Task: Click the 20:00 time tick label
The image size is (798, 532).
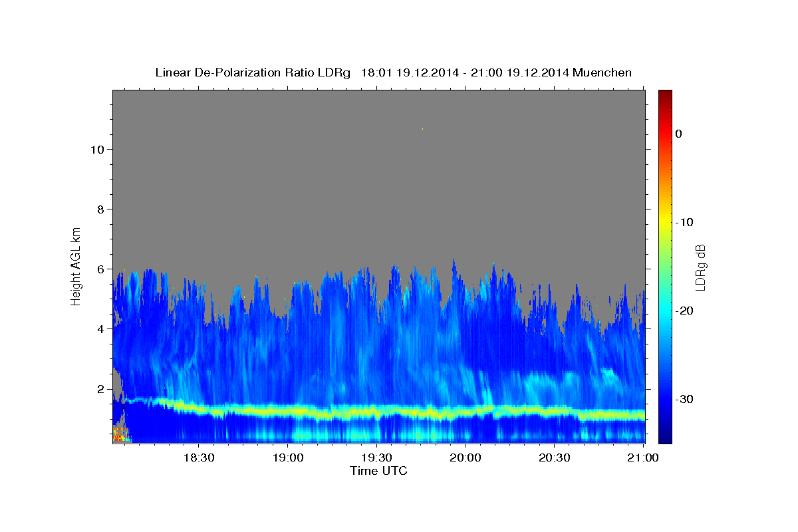Action: (x=465, y=458)
